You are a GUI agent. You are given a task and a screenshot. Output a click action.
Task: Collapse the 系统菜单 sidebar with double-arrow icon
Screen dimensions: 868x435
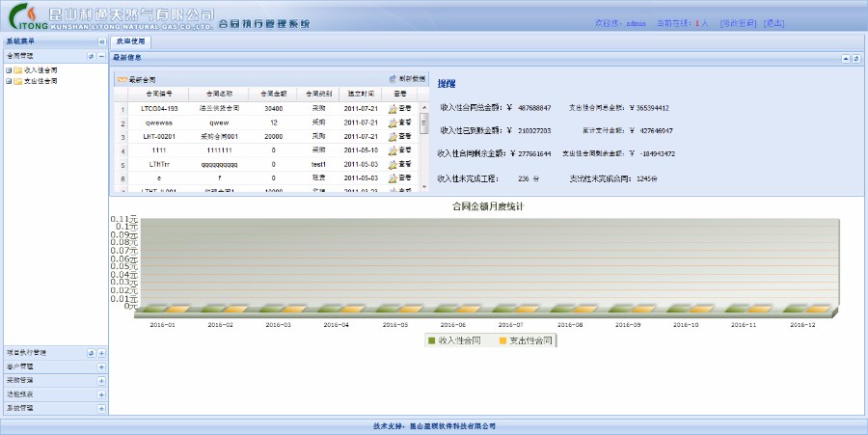pyautogui.click(x=101, y=42)
